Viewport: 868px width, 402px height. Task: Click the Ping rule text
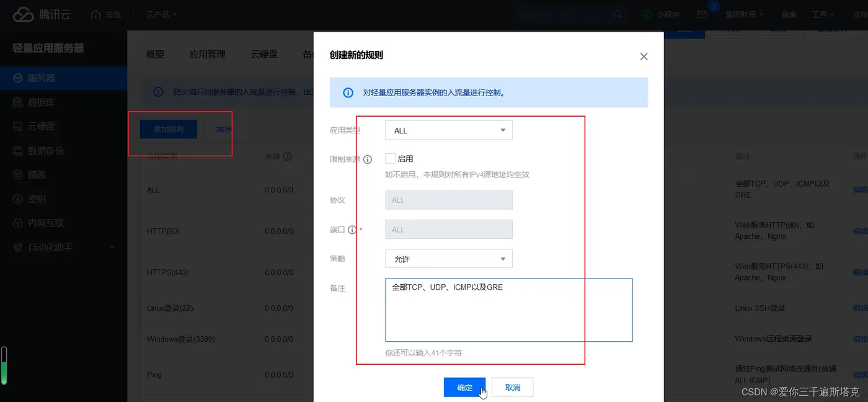154,375
